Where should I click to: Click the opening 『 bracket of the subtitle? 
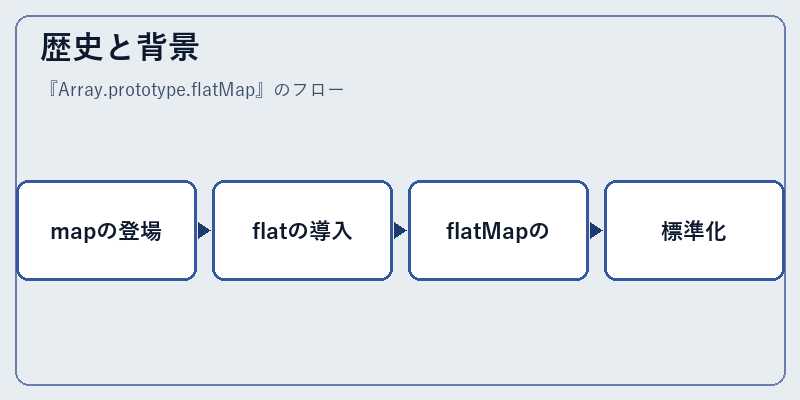click(x=51, y=90)
